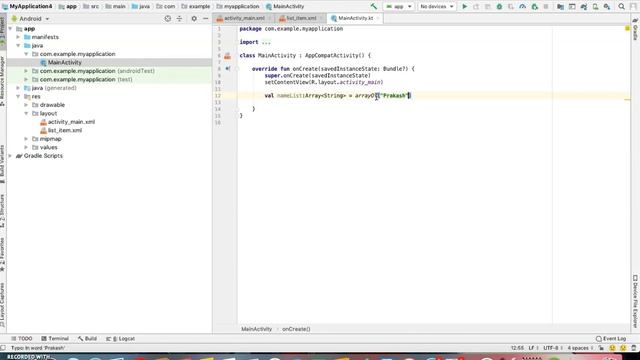Click Scroll from Source target icon
The height and width of the screenshot is (360, 640).
pos(168,18)
